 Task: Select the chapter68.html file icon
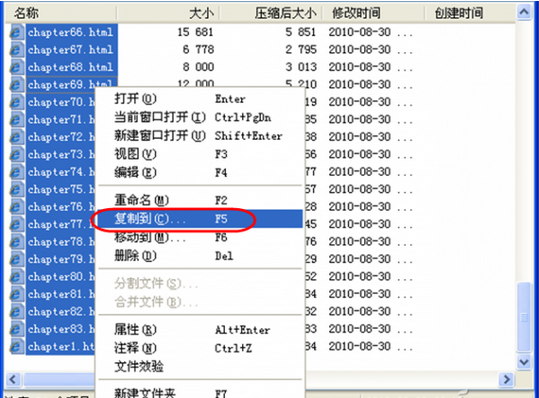click(16, 67)
